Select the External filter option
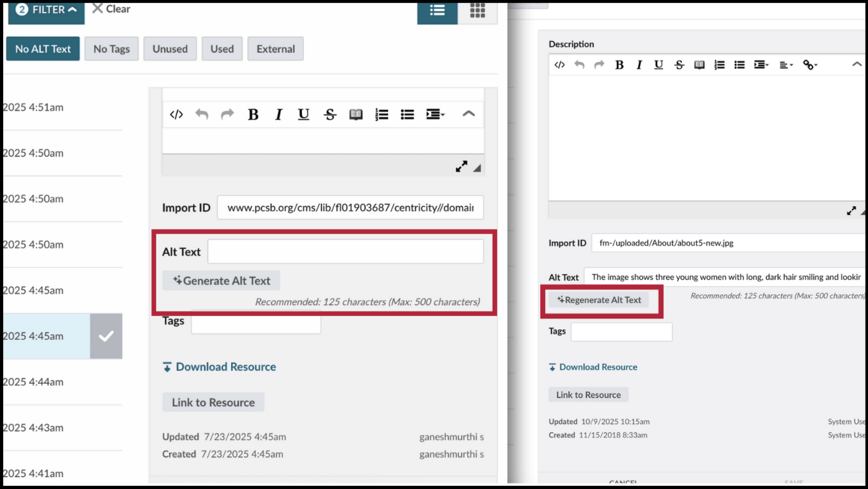Screen dimensions: 868x489 275,49
